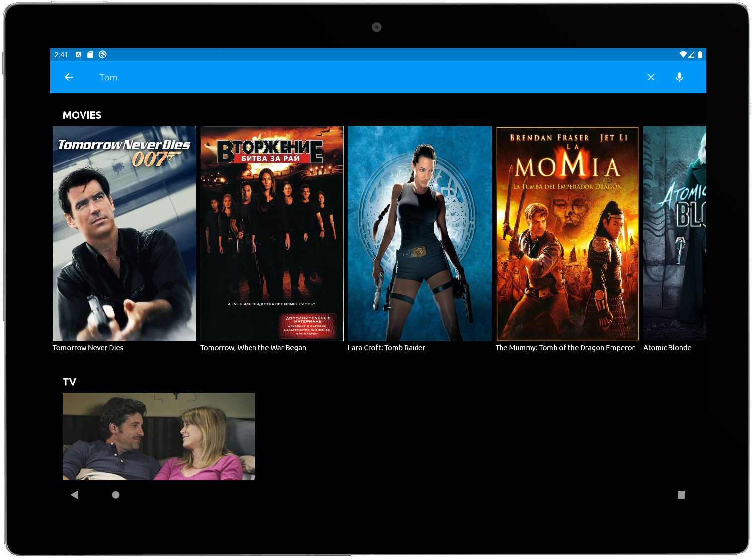This screenshot has height=560, width=752.
Task: Tap the clock showing 2:41
Action: click(x=61, y=55)
